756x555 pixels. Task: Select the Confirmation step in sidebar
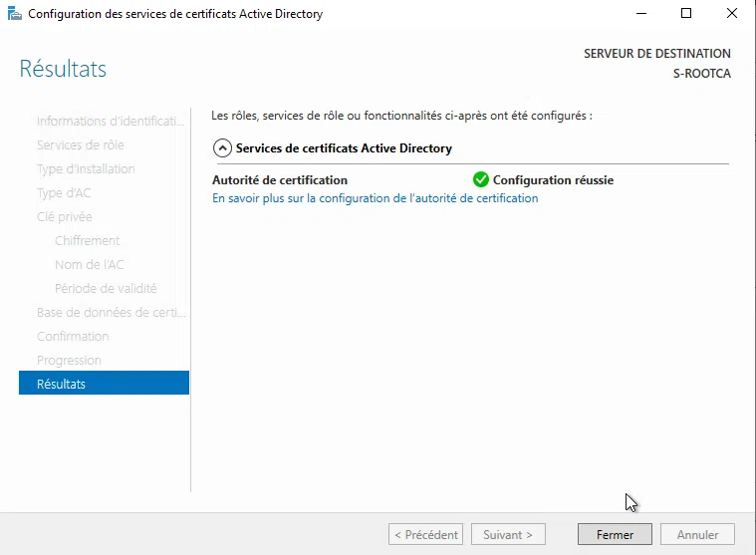73,336
